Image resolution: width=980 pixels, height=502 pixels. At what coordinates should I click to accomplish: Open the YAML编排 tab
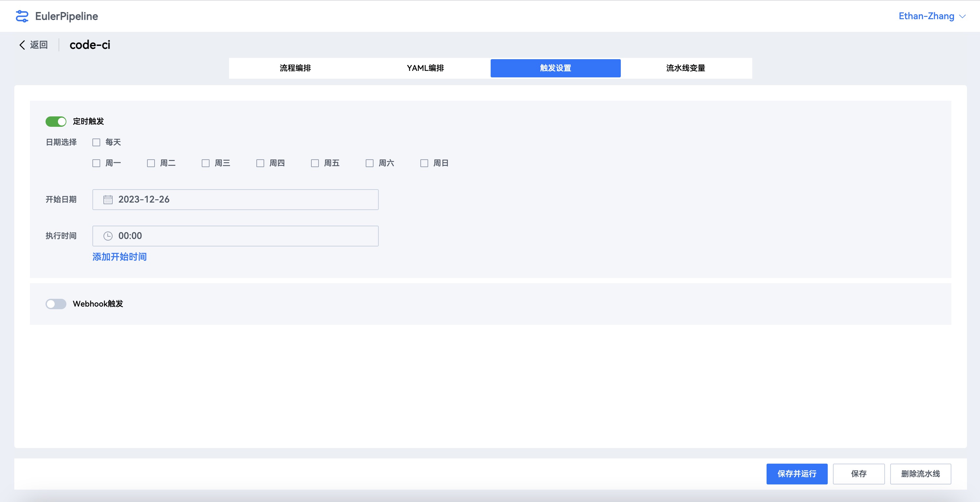(x=425, y=68)
